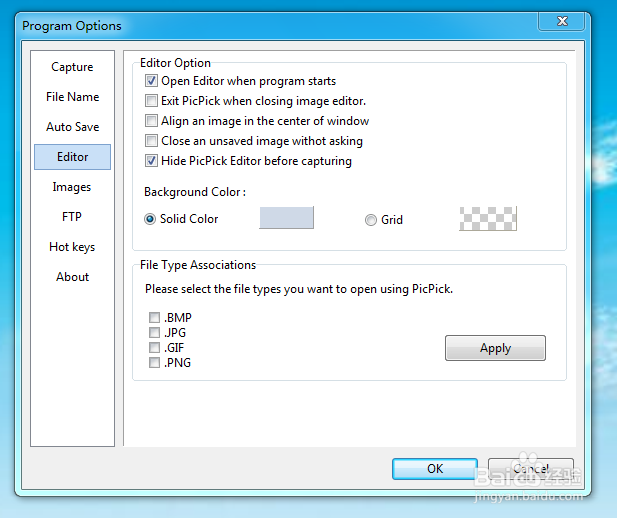617x518 pixels.
Task: Switch to File Name settings
Action: click(72, 97)
